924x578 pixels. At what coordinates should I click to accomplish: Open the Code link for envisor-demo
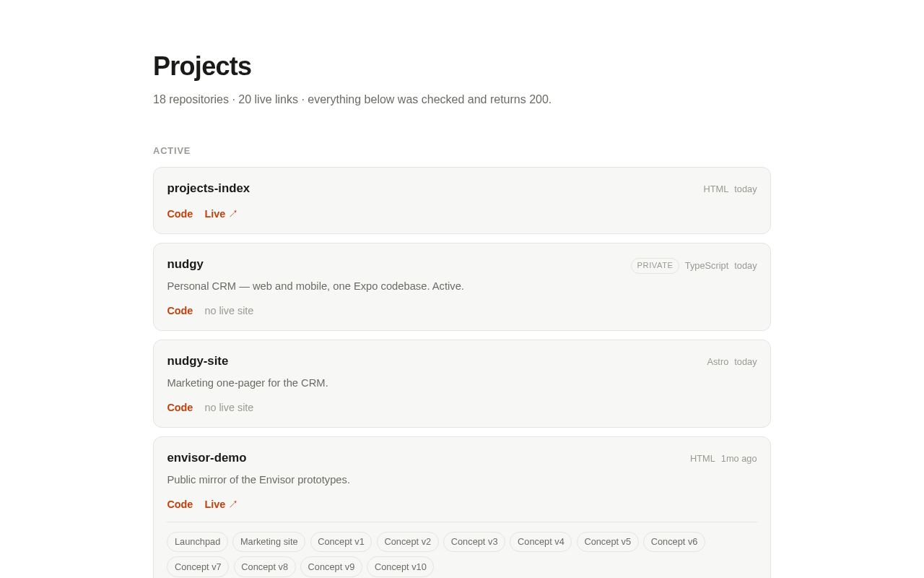coord(180,504)
